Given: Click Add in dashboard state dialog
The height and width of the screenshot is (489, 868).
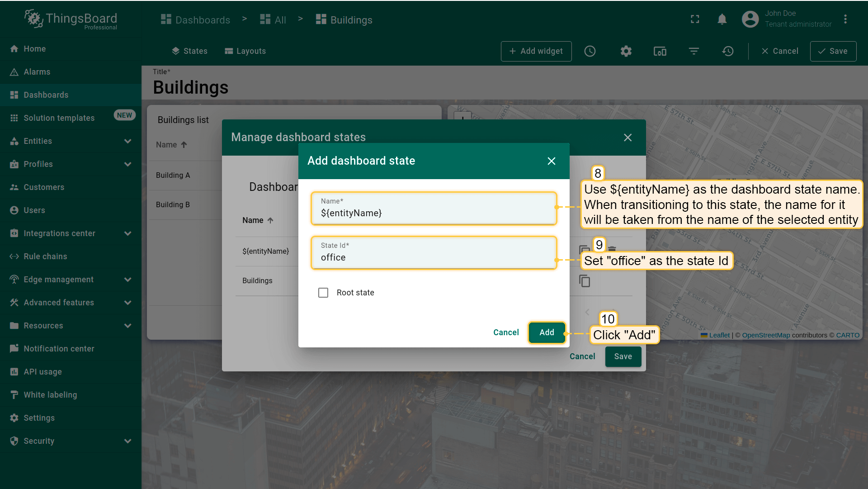Looking at the screenshot, I should pos(546,332).
